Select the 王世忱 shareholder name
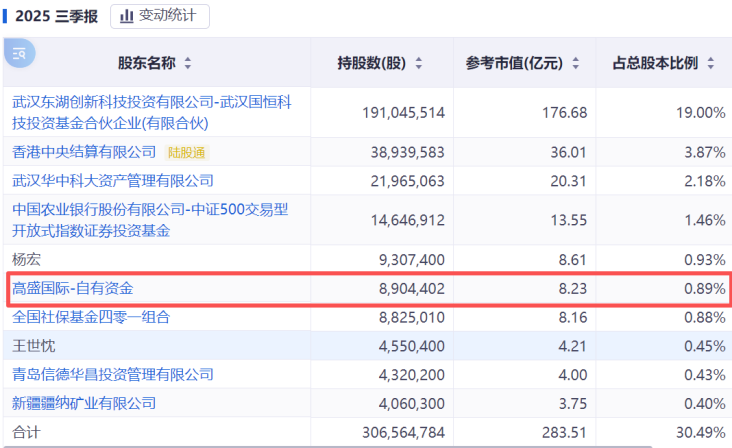Viewport: 732px width, 448px height. [x=34, y=346]
